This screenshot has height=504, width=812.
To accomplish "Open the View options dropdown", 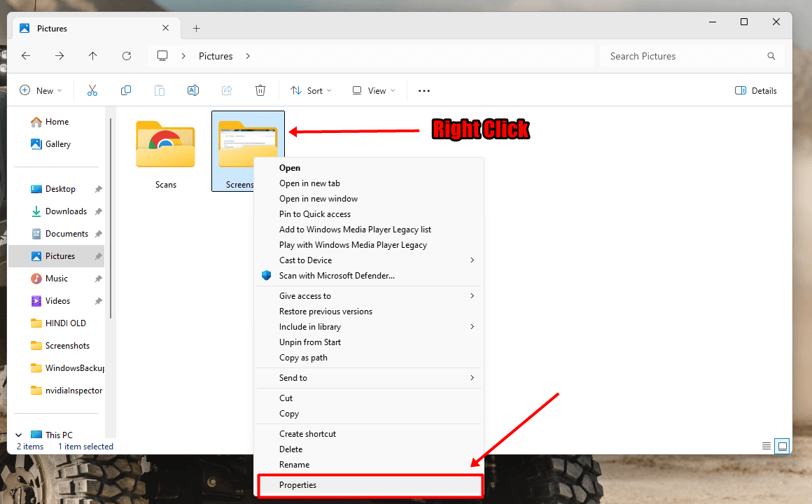I will click(x=373, y=90).
